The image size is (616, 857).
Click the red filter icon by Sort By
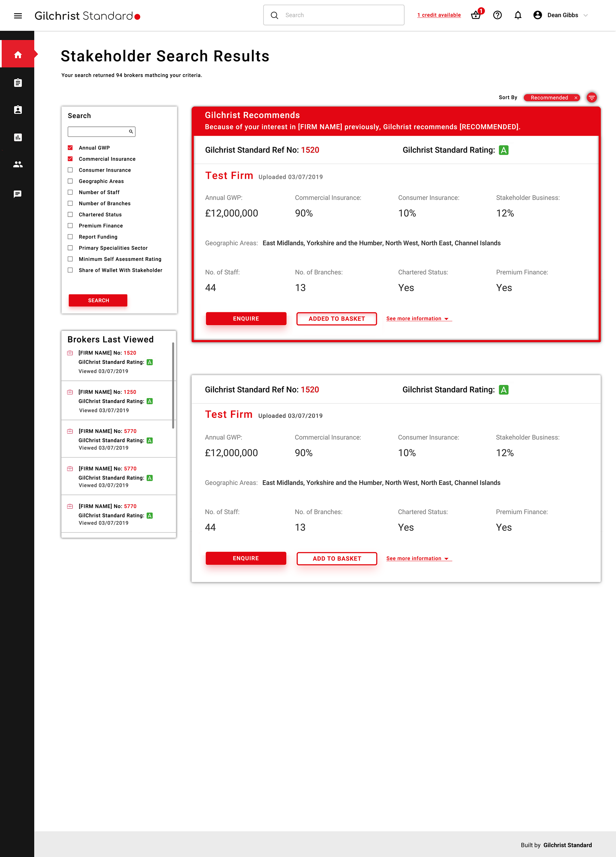click(591, 98)
